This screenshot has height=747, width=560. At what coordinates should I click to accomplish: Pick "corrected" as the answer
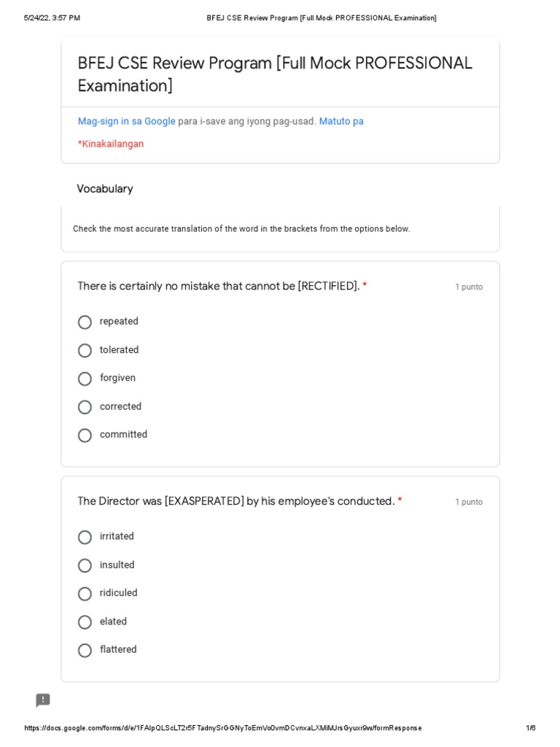click(85, 407)
